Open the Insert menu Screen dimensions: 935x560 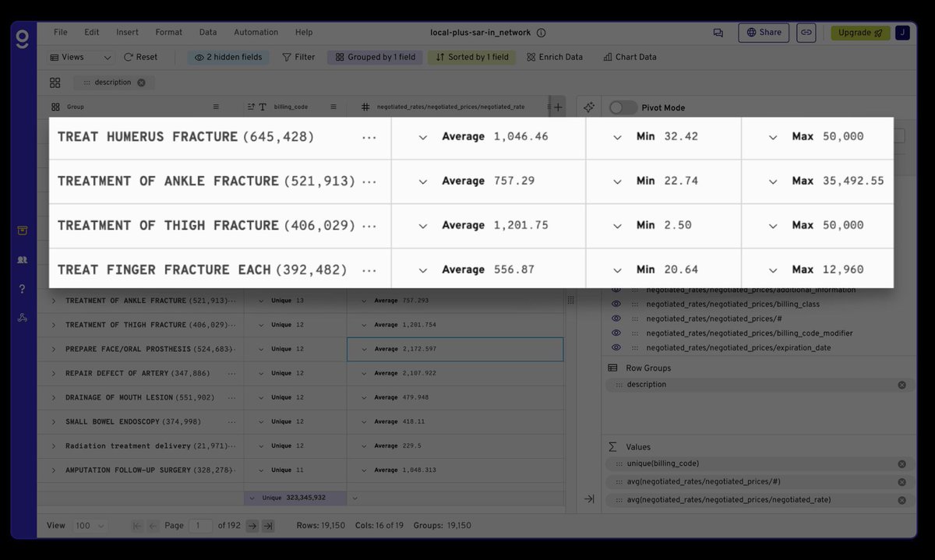[127, 33]
